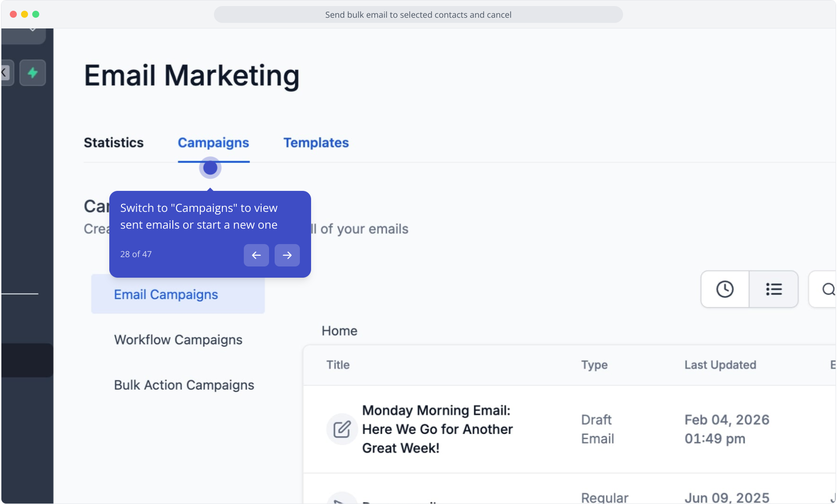The height and width of the screenshot is (504, 837).
Task: Click the draft edit icon beside Monday Morning Email
Action: point(342,429)
